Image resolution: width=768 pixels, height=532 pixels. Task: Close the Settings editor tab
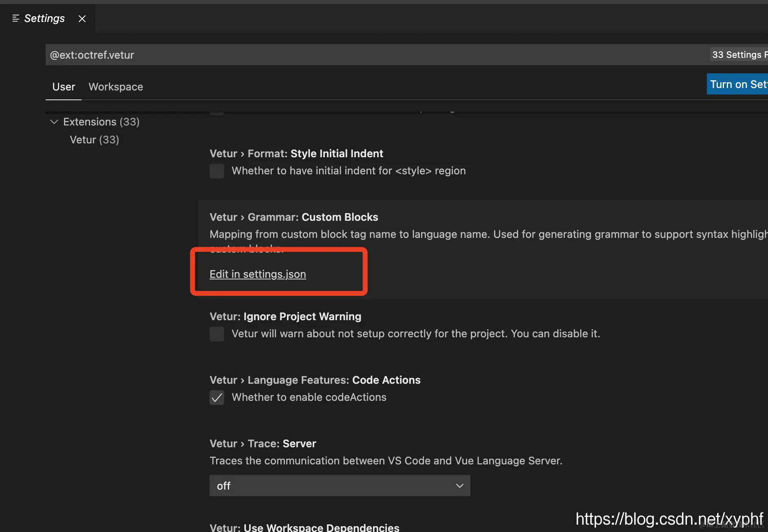(x=82, y=19)
